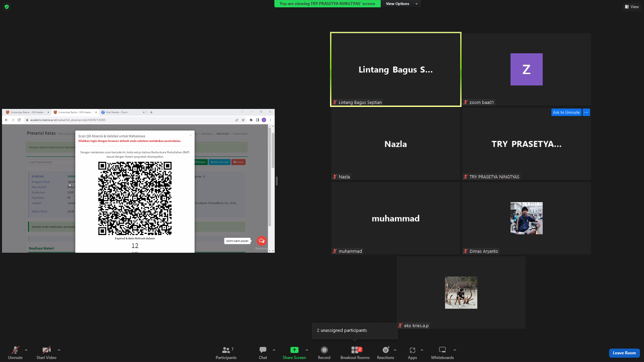Reload the shared browser page
Image resolution: width=644 pixels, height=362 pixels.
coord(19,120)
